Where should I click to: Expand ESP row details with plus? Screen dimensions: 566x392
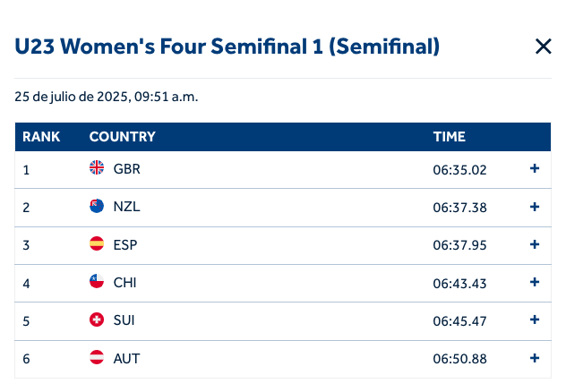[x=535, y=243]
